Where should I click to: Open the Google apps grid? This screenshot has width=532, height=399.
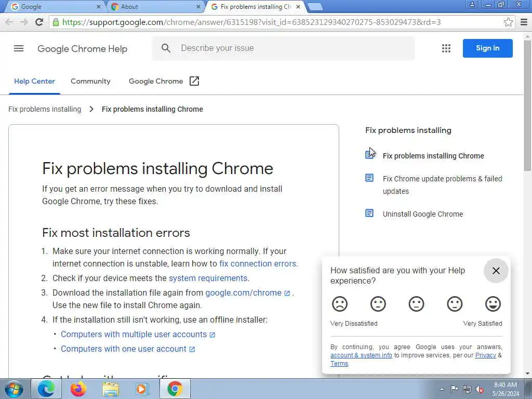click(446, 48)
